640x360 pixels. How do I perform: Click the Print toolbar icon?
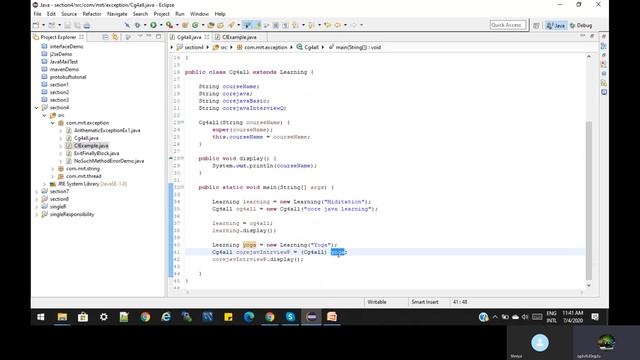point(87,25)
